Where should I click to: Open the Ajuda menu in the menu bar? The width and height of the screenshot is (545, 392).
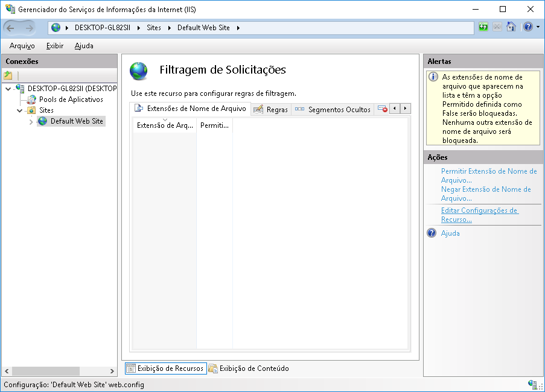(x=84, y=46)
